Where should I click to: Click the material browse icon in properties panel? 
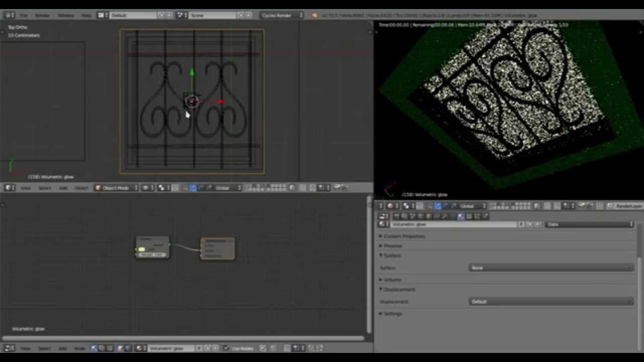(x=383, y=224)
